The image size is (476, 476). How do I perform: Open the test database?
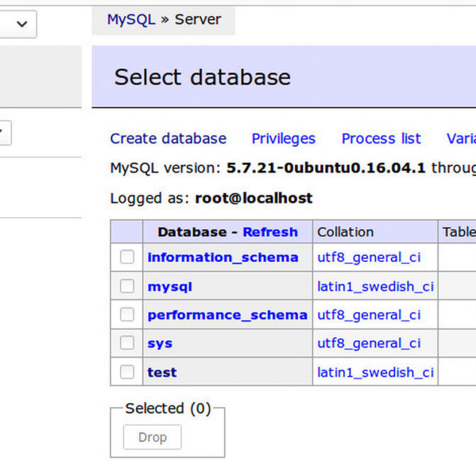(x=162, y=372)
